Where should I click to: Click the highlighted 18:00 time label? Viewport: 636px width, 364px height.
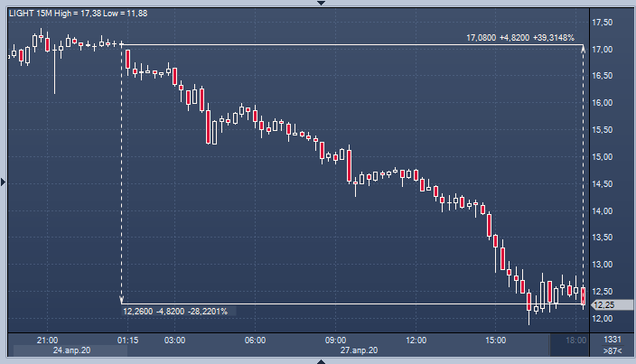pos(575,340)
